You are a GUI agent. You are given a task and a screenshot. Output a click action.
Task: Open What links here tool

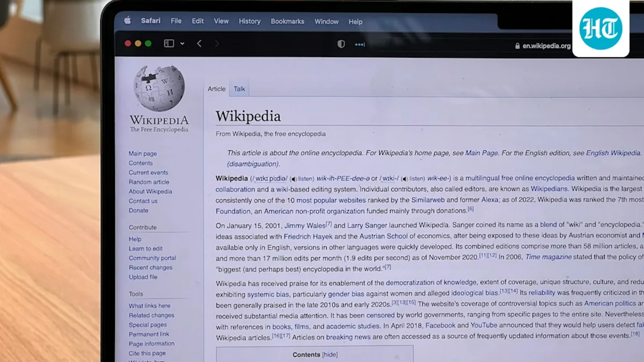click(x=149, y=306)
